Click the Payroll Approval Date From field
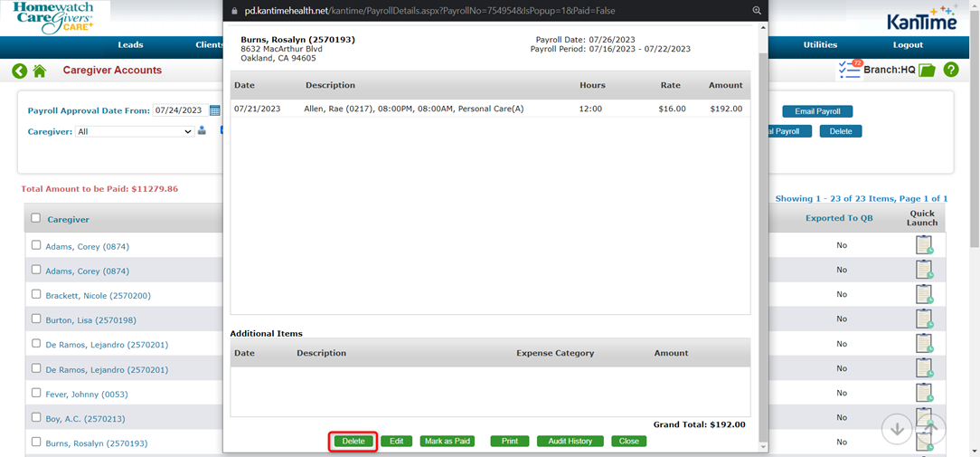The width and height of the screenshot is (980, 457). click(x=179, y=110)
